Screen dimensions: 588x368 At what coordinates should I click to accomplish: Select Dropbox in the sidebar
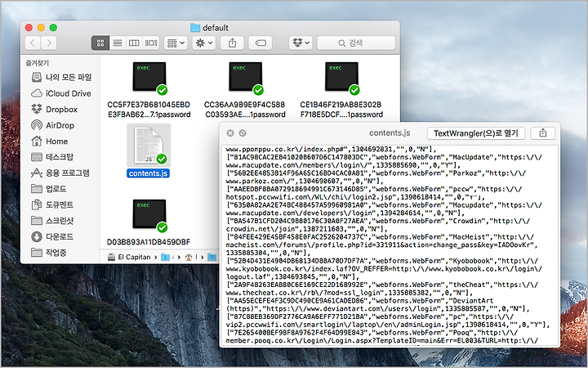tap(55, 110)
